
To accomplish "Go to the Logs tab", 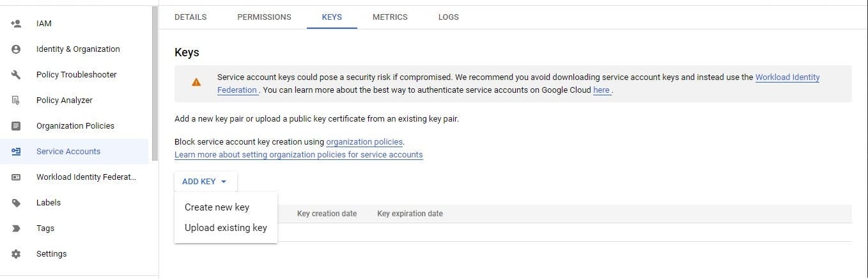I will click(448, 17).
